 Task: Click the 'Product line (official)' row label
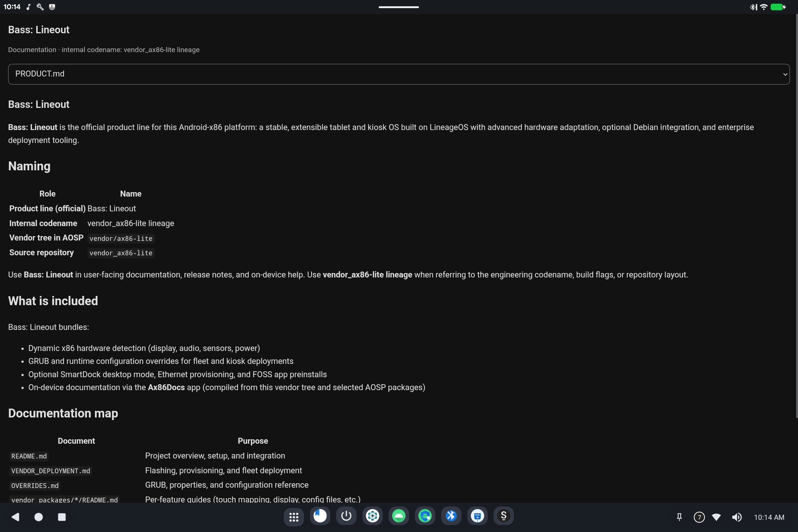[47, 209]
